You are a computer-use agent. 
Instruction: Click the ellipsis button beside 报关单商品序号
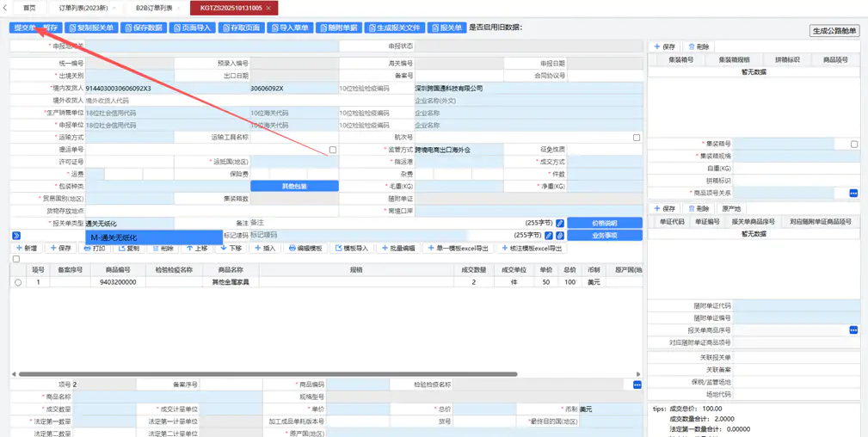(853, 330)
